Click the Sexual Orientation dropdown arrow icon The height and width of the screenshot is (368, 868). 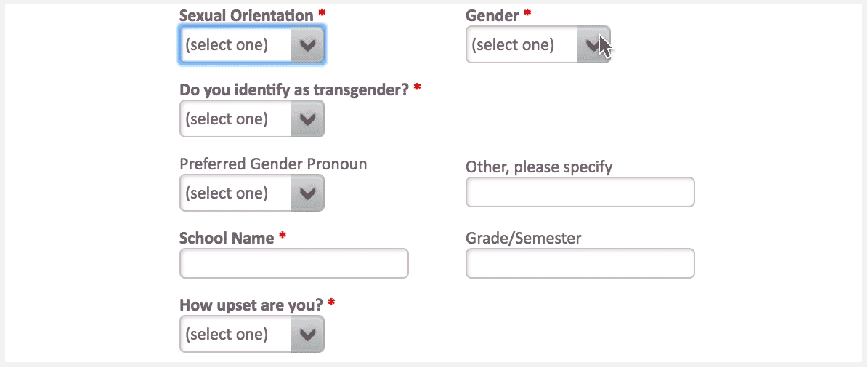pyautogui.click(x=308, y=45)
